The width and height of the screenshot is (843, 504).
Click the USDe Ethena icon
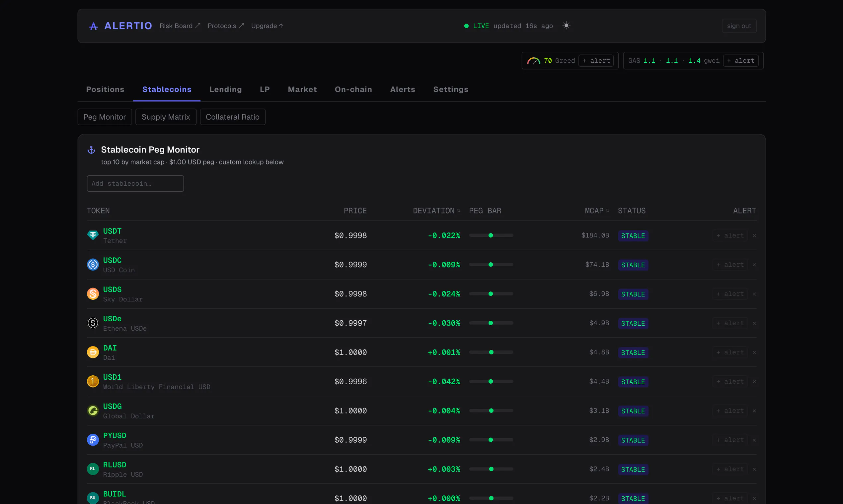[x=93, y=323]
